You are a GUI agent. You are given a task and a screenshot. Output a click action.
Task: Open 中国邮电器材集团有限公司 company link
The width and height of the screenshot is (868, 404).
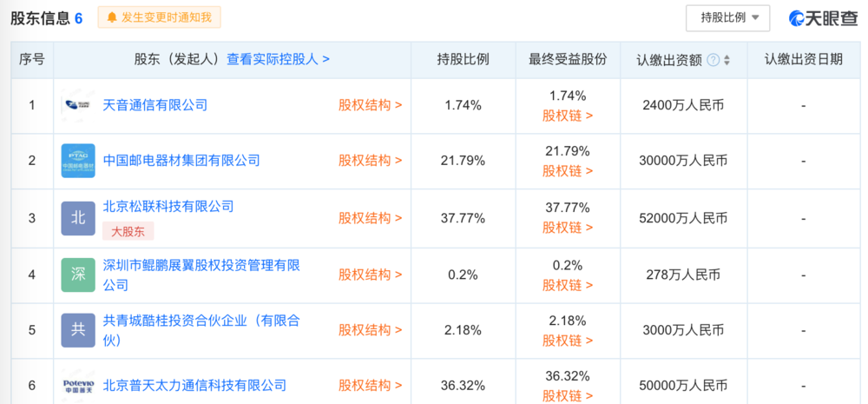(x=181, y=161)
